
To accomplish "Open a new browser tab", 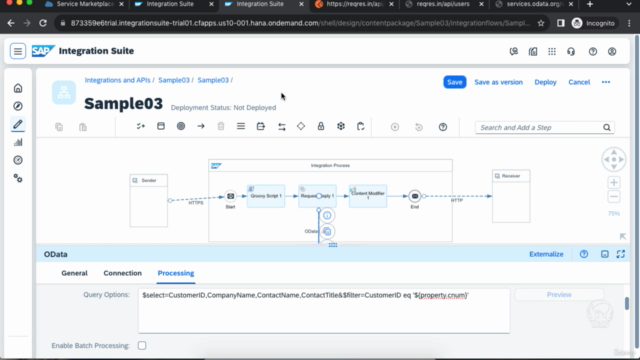I will (590, 4).
